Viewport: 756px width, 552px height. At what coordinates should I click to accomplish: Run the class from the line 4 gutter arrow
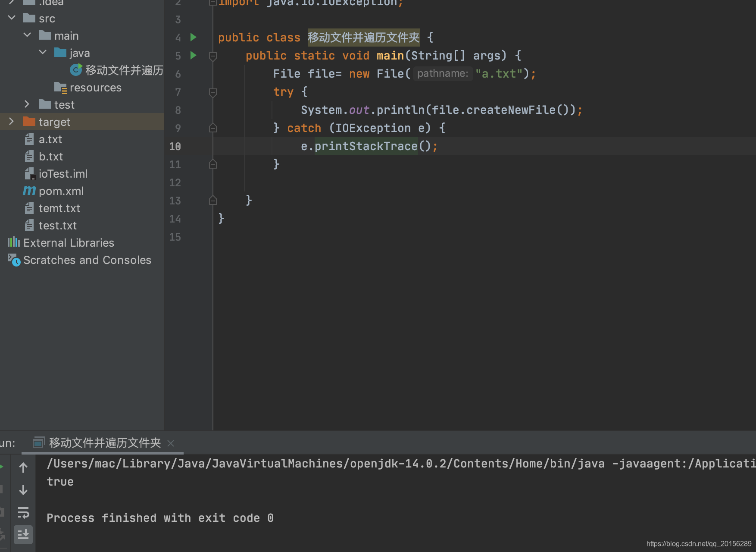[x=194, y=38]
